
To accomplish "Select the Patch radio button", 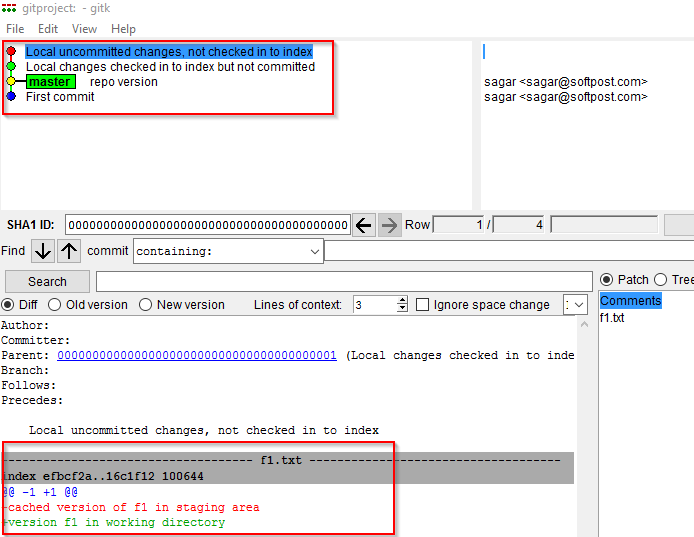I will (606, 279).
